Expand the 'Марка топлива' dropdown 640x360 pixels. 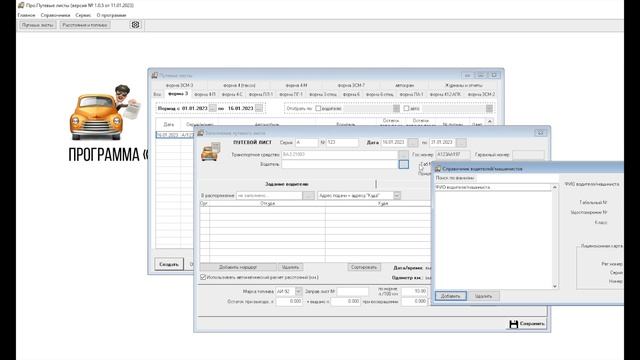(x=298, y=291)
